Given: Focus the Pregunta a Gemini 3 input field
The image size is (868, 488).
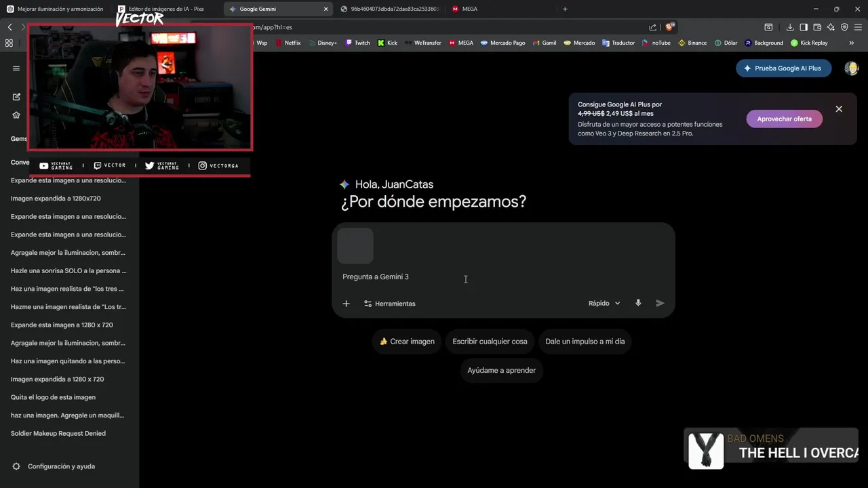Looking at the screenshot, I should [503, 277].
